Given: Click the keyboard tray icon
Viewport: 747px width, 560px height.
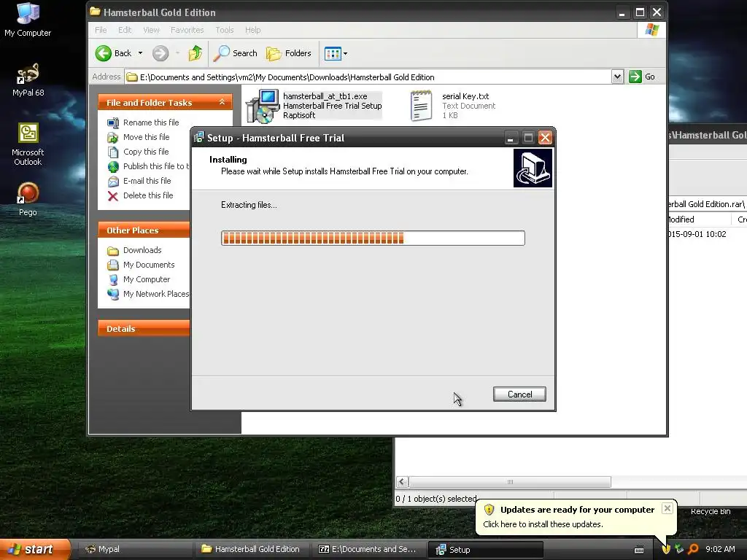Looking at the screenshot, I should tap(639, 550).
